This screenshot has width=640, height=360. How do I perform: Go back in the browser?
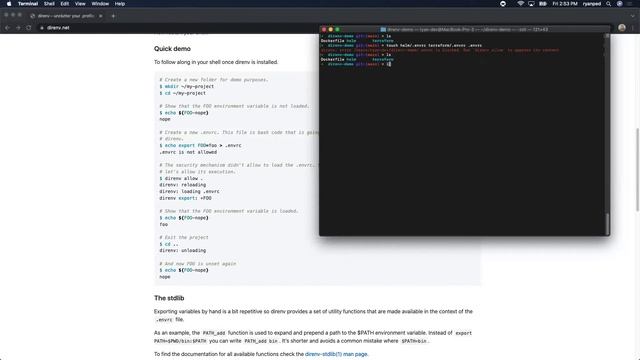7,28
